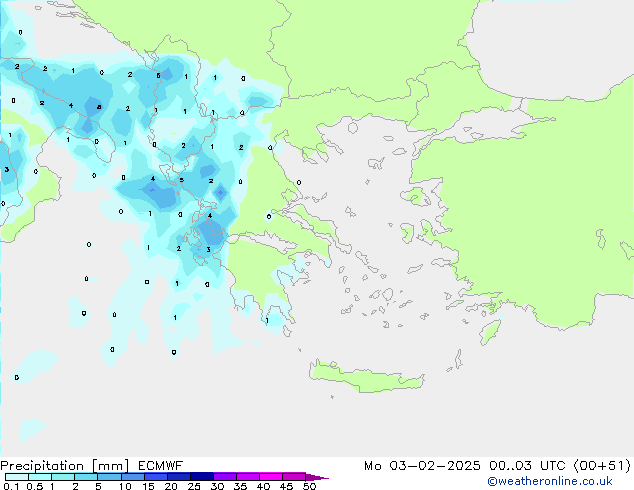Image resolution: width=634 pixels, height=490 pixels.
Task: Click the 15–20 mm legend swatch
Action: point(155,477)
